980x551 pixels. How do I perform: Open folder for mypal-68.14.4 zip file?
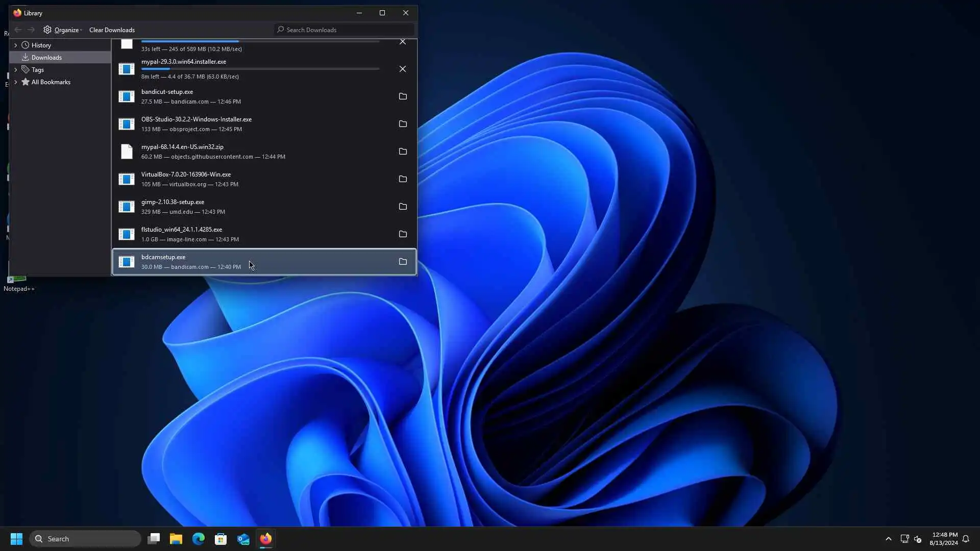(402, 152)
